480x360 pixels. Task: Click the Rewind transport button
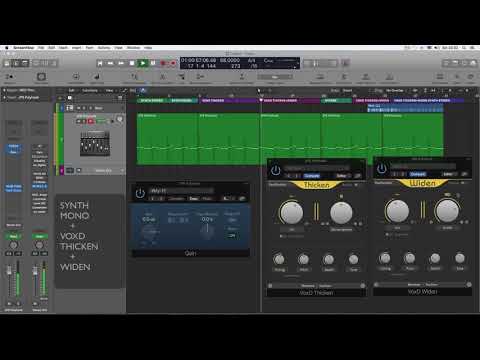[x=110, y=63]
